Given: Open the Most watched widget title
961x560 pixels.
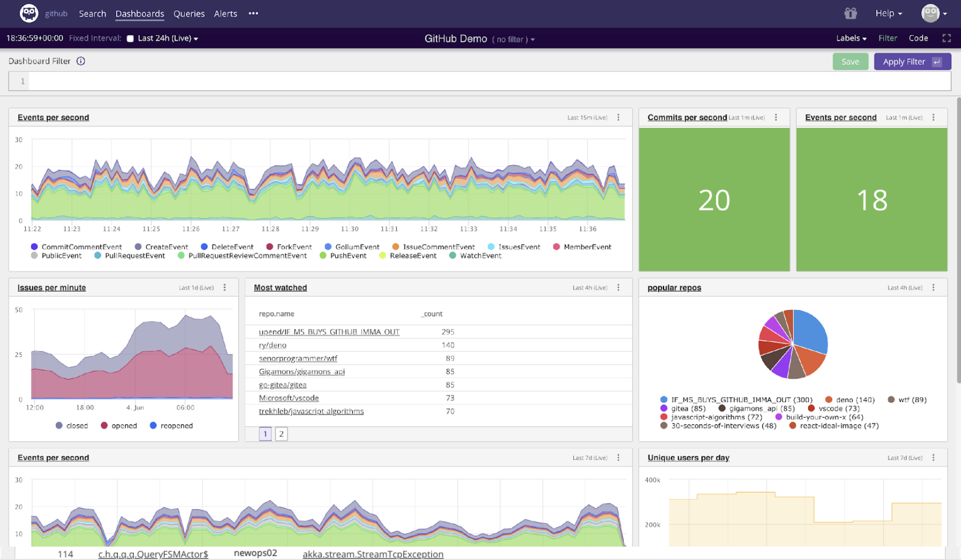Looking at the screenshot, I should 280,288.
